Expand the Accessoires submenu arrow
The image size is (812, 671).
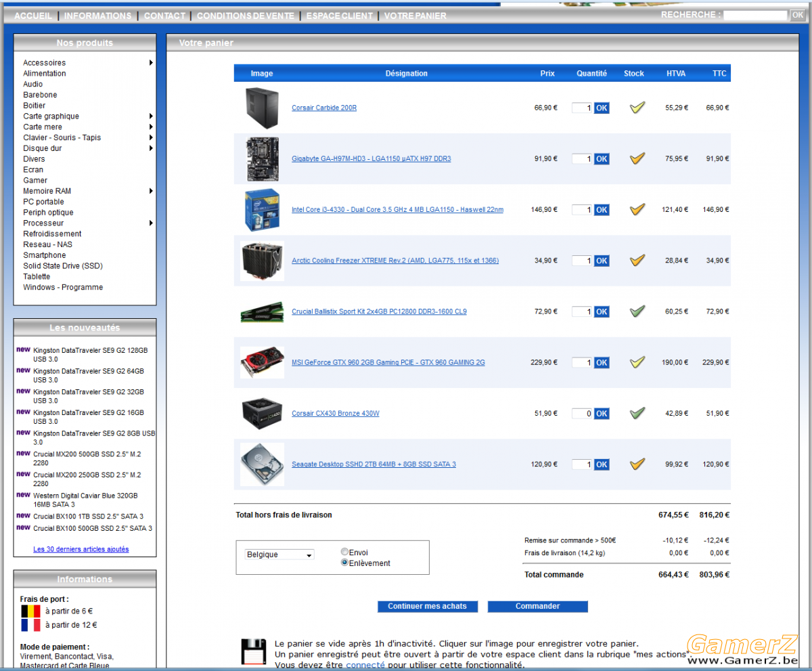coord(152,63)
